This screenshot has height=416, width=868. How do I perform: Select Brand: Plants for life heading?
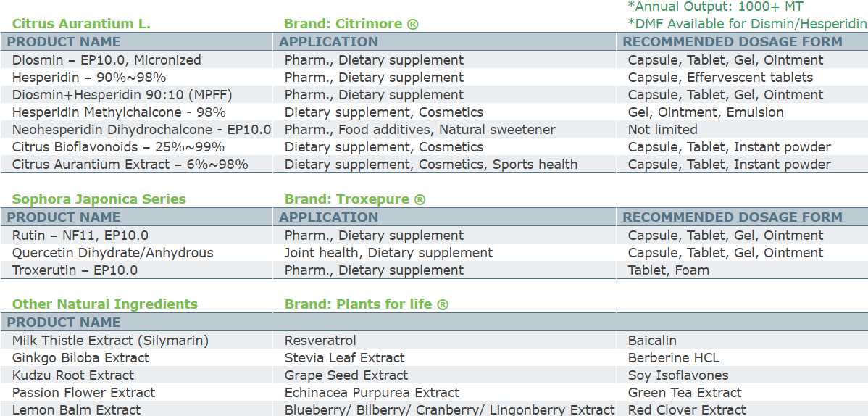coord(367,304)
